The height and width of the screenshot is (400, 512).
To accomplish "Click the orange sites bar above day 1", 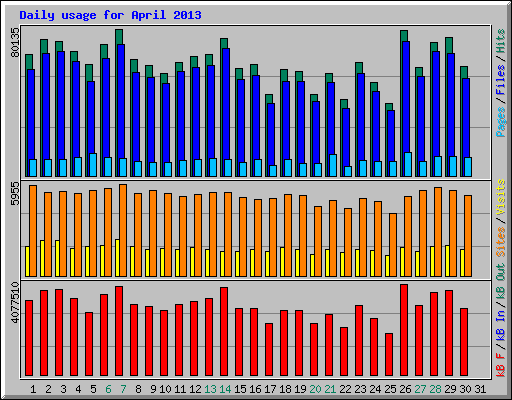I will click(33, 231).
